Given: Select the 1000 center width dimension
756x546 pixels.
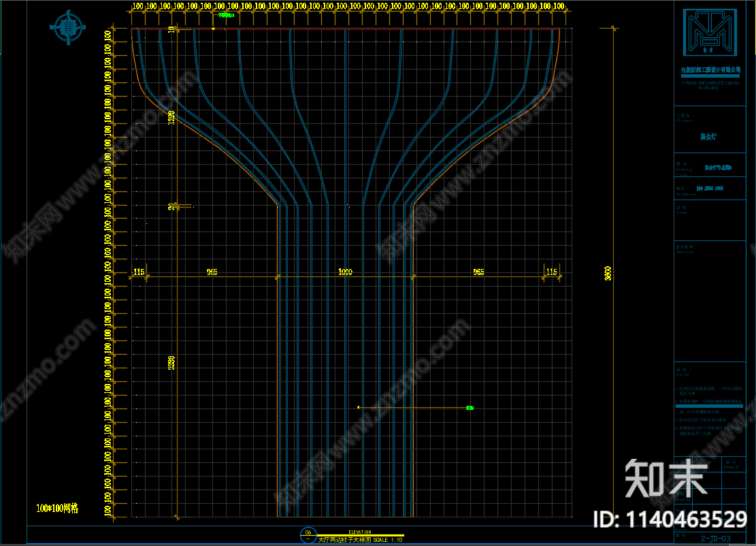Looking at the screenshot, I should click(345, 272).
